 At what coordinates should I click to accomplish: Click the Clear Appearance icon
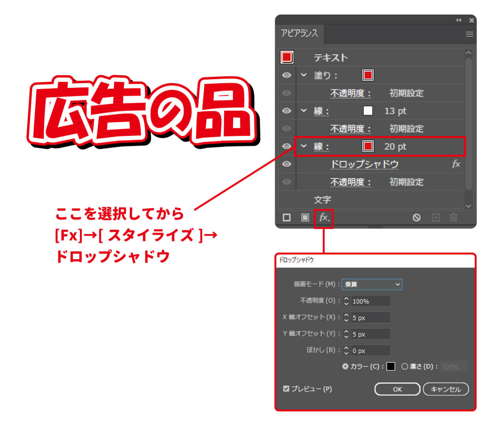coord(417,218)
